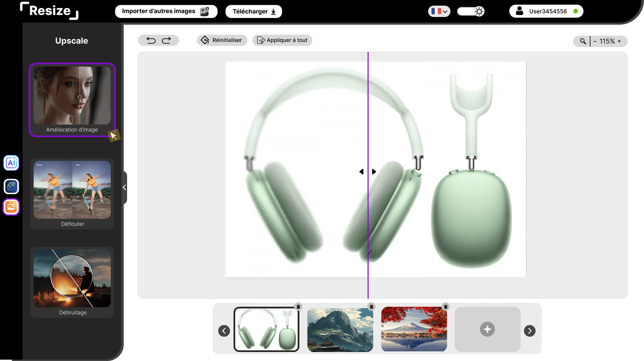Open the French flag language dropdown
The image size is (644, 361).
[439, 11]
